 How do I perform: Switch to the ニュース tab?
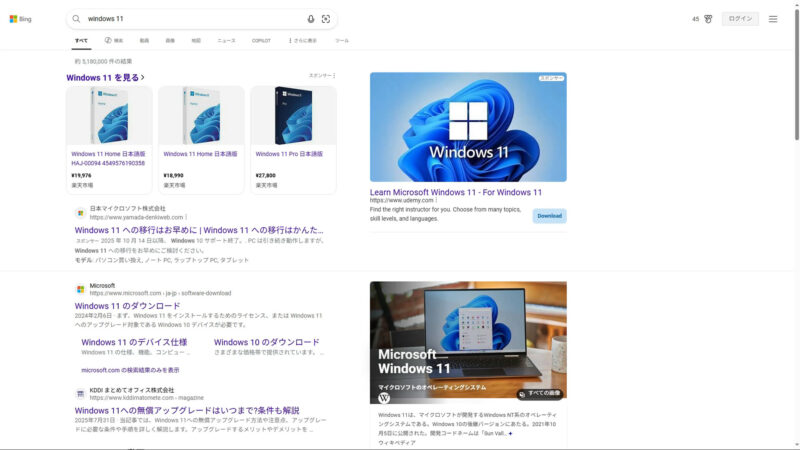[227, 41]
